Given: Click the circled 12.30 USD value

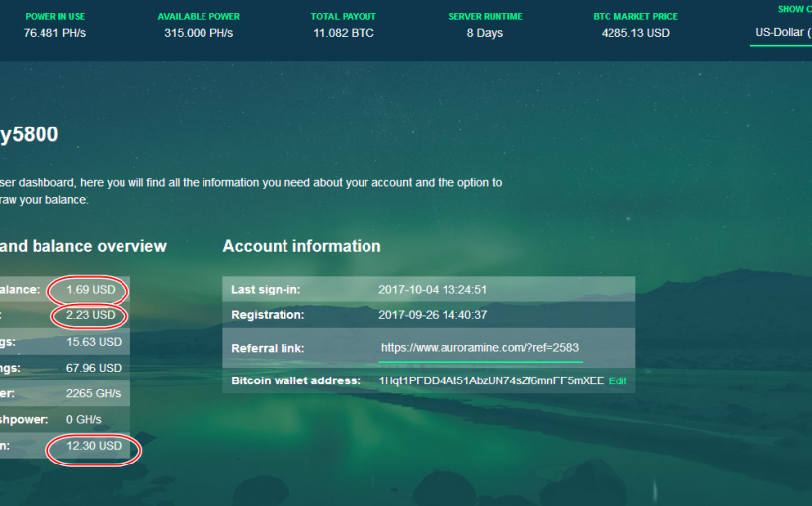Looking at the screenshot, I should (x=94, y=446).
